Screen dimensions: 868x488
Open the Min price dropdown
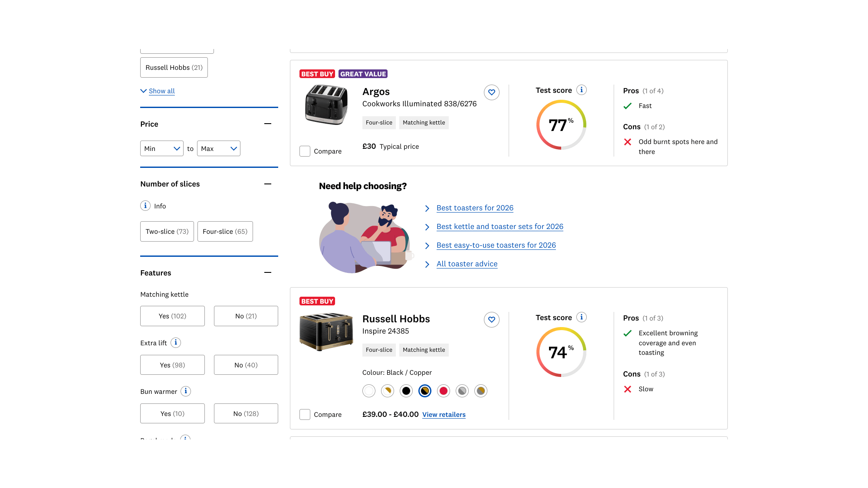[x=162, y=148]
